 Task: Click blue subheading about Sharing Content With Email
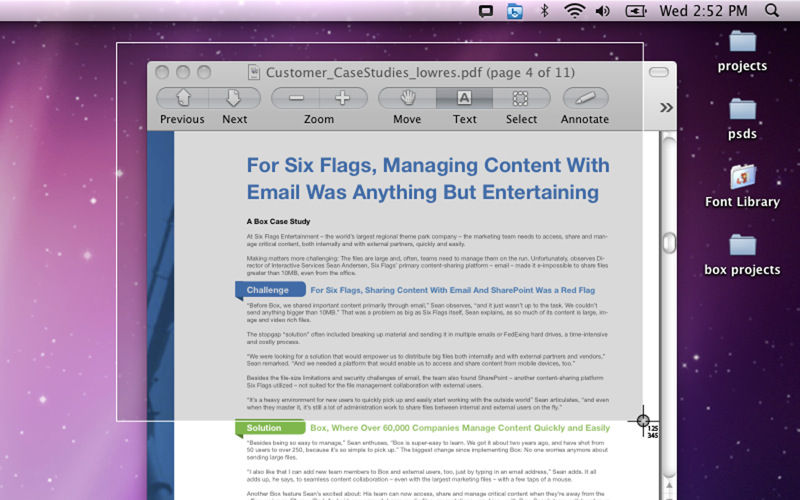pos(453,290)
